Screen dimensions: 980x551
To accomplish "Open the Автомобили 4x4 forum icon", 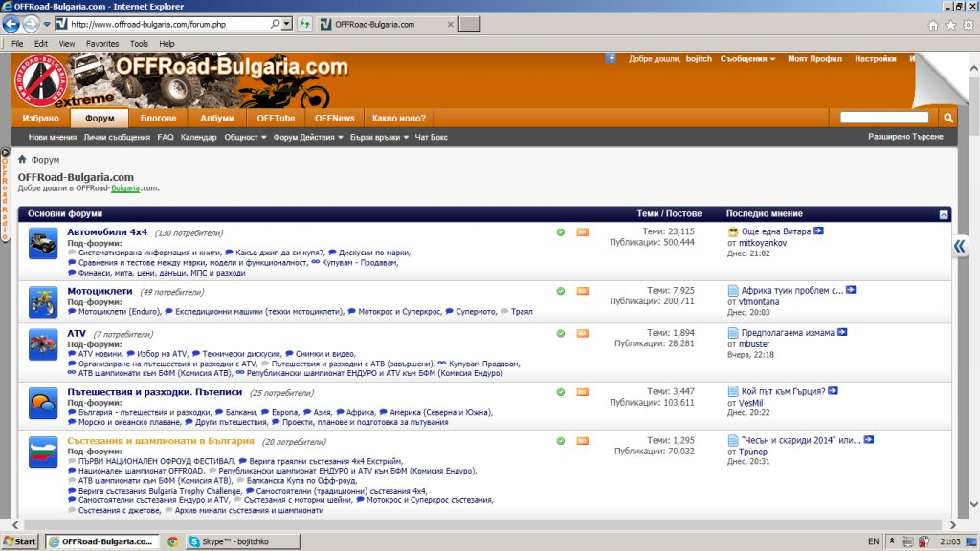I will 43,243.
